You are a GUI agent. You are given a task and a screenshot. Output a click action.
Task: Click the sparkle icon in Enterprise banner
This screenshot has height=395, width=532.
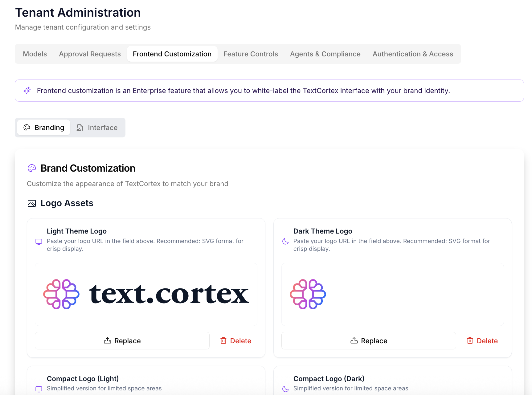[x=27, y=91]
